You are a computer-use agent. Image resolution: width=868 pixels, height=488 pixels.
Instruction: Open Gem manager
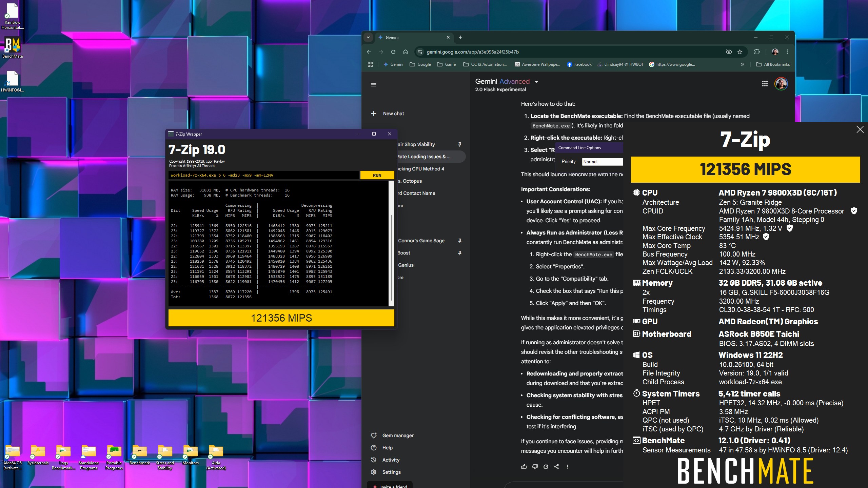(393, 435)
